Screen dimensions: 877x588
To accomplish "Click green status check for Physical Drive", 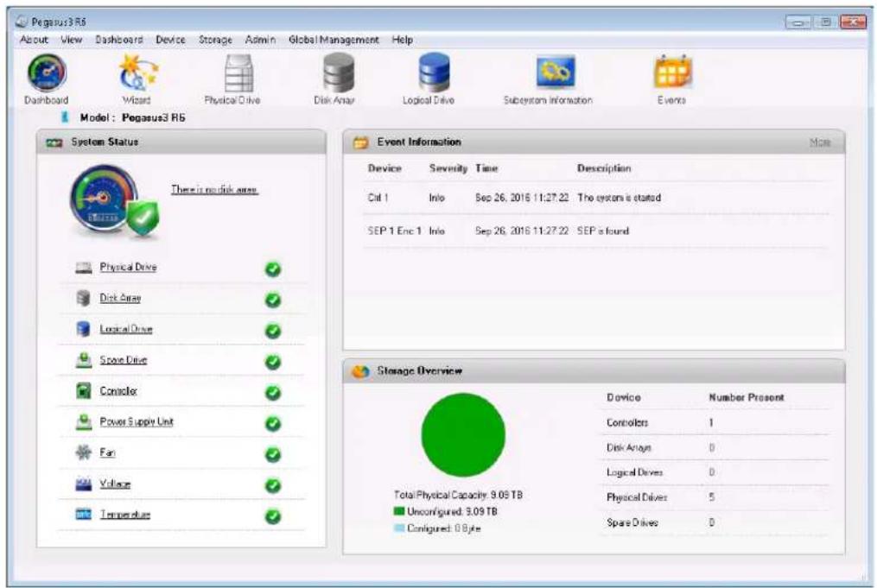I will click(x=273, y=269).
